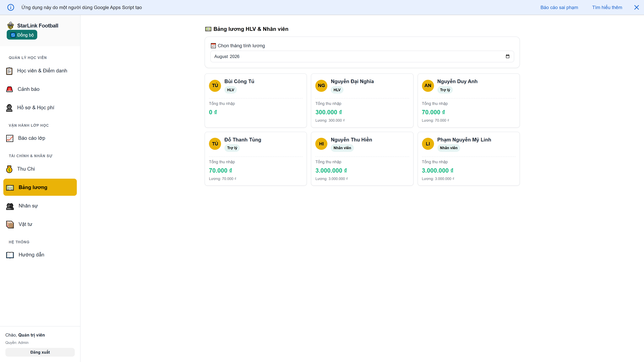Click the name Bùi Công Tú

pos(239,81)
